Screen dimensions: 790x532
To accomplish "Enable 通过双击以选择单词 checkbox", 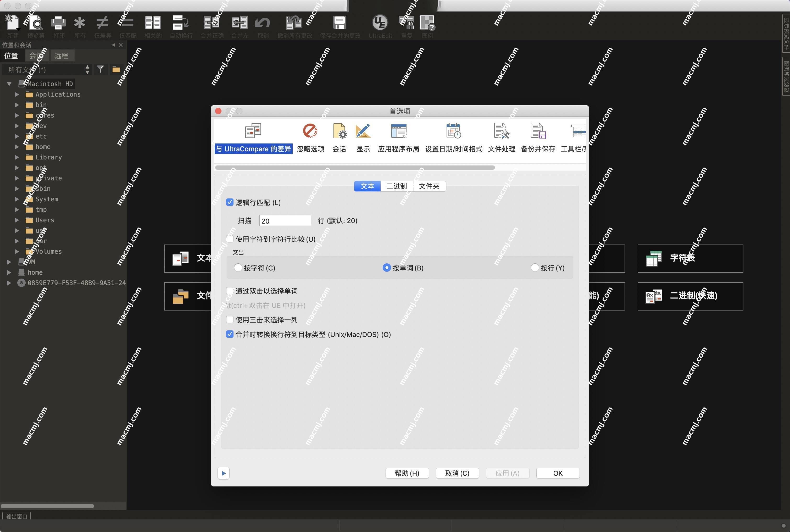I will tap(230, 291).
